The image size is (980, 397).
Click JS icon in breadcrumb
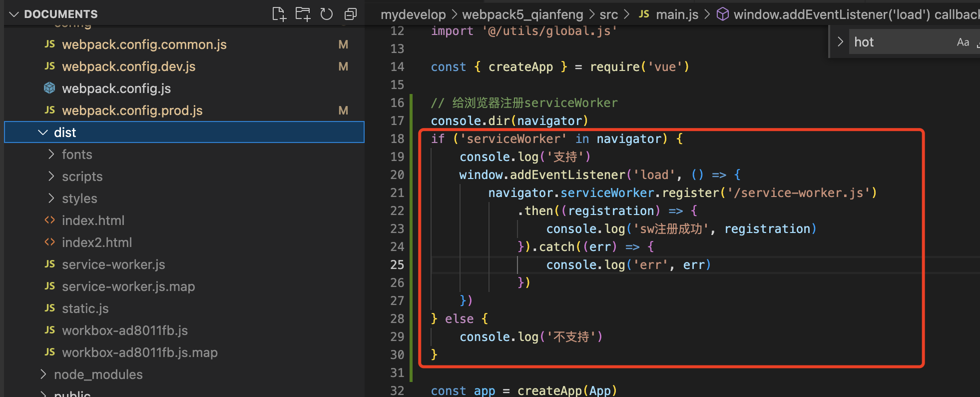[644, 14]
